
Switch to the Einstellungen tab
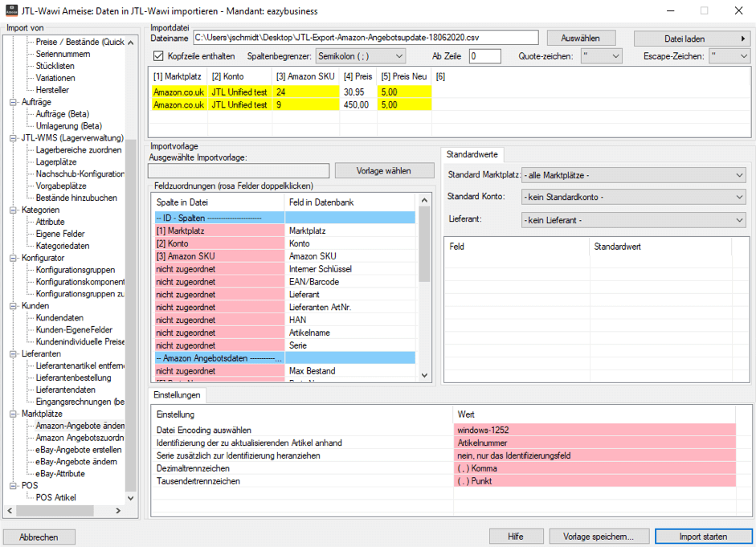(177, 394)
